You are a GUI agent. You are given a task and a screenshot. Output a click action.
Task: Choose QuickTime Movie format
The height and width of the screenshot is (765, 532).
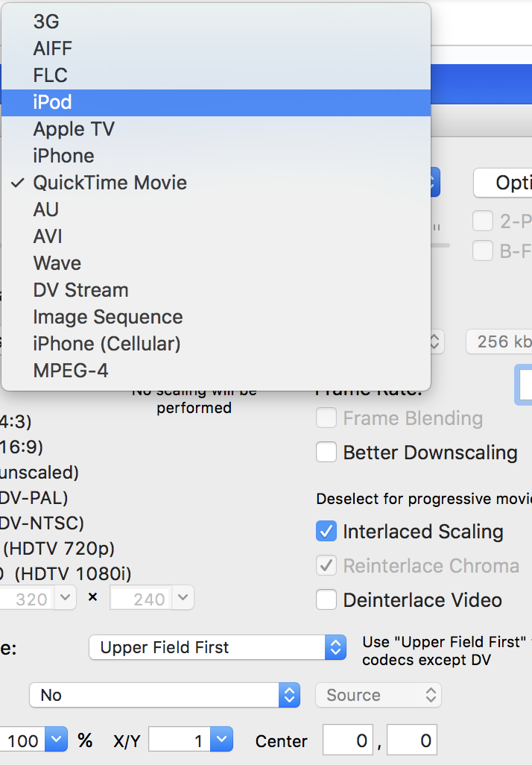216,183
